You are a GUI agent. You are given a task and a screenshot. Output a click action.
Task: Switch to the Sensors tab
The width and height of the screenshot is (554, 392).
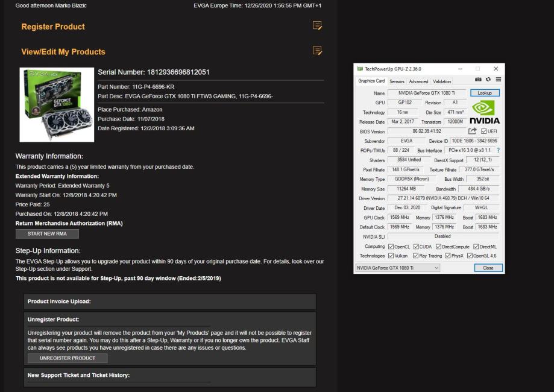tap(397, 81)
